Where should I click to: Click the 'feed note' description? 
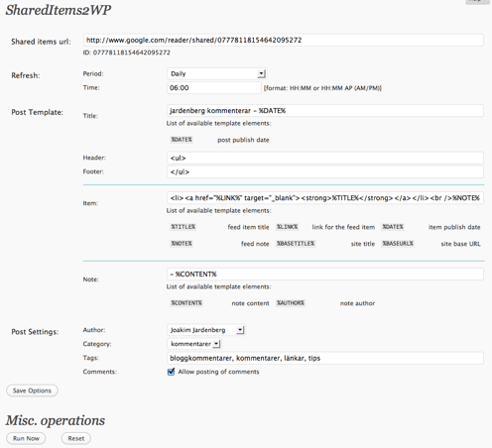point(255,244)
